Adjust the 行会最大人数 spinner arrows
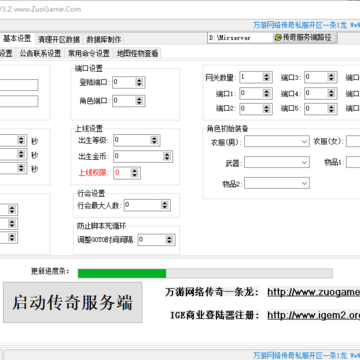 click(x=164, y=205)
